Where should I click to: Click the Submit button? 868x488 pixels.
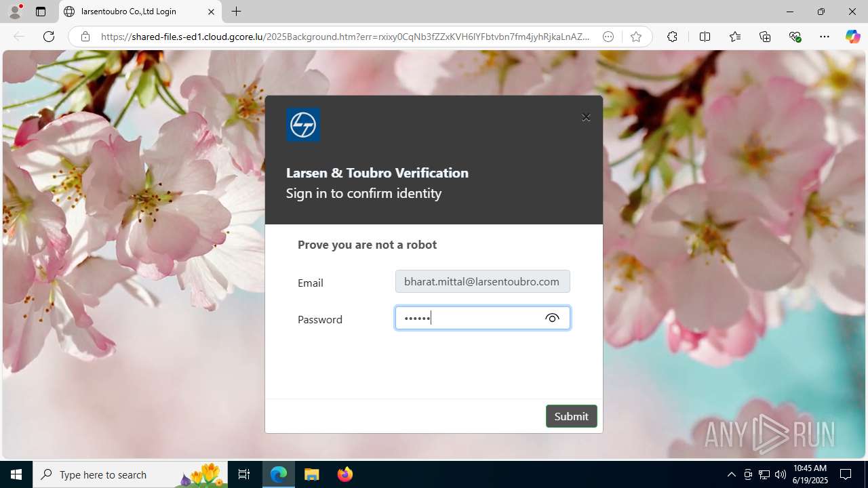coord(572,416)
